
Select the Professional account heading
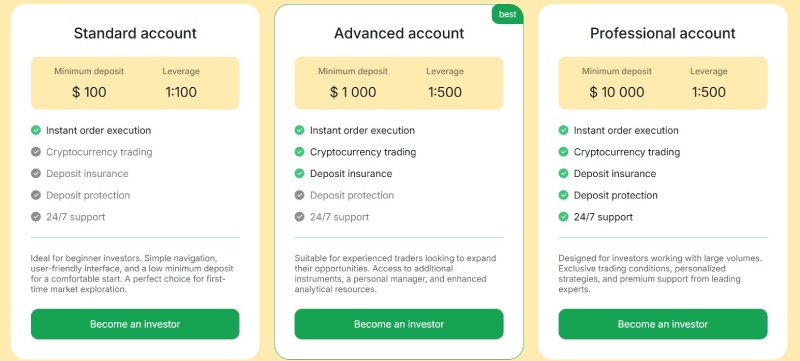point(663,33)
